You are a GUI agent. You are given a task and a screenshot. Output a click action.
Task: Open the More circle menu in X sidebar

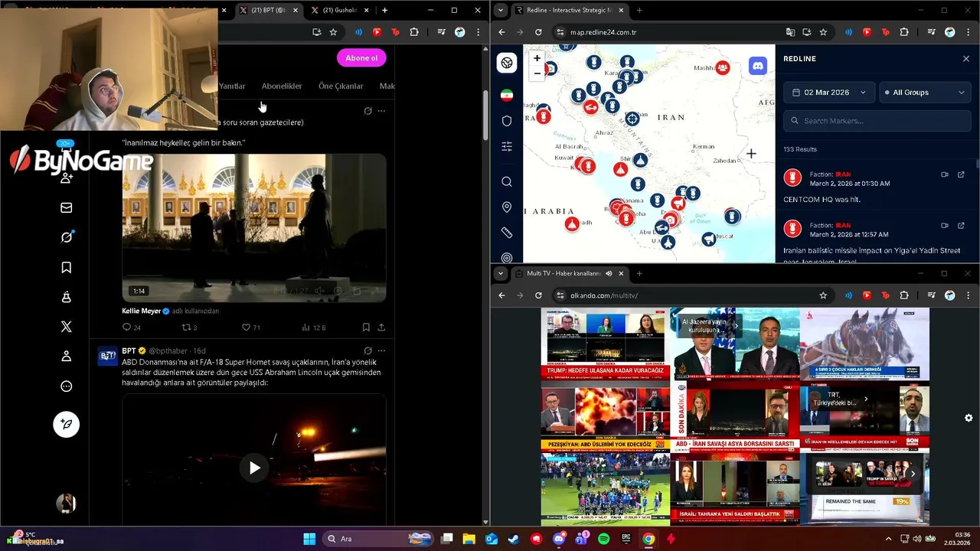(67, 386)
